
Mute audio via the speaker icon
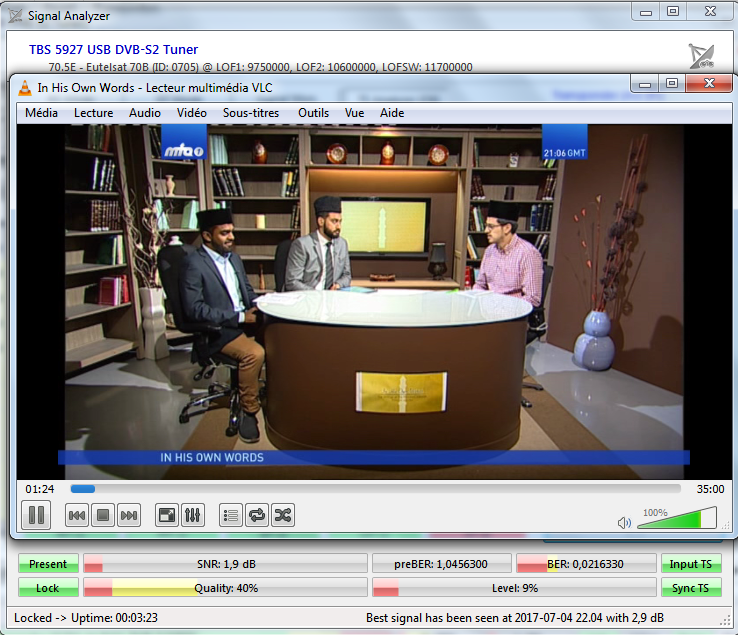[624, 522]
